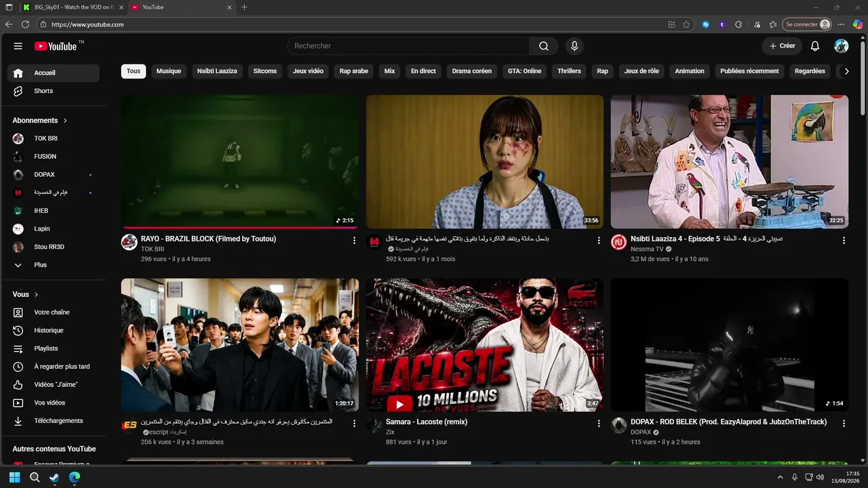Open the new browser tab button
868x488 pixels.
(244, 7)
